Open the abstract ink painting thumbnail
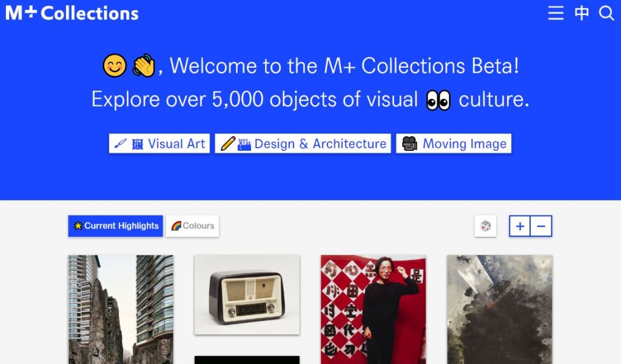Viewport: 621px width, 364px height. 500,309
